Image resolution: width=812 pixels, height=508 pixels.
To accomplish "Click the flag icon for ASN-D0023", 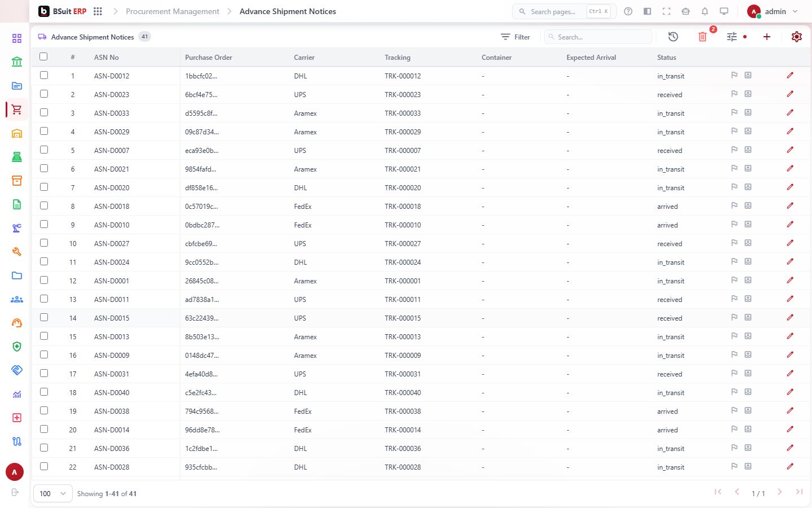I will (734, 94).
